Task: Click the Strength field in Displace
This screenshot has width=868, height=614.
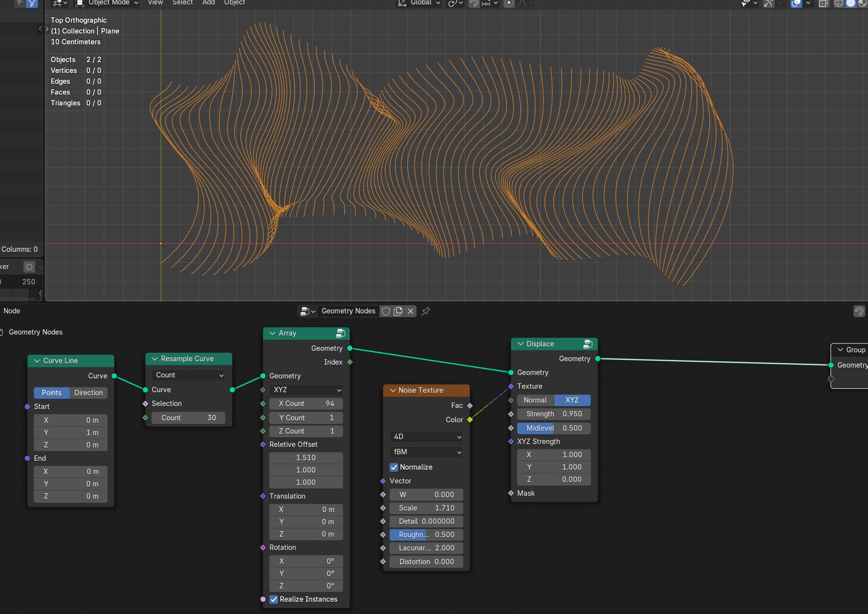Action: point(554,414)
